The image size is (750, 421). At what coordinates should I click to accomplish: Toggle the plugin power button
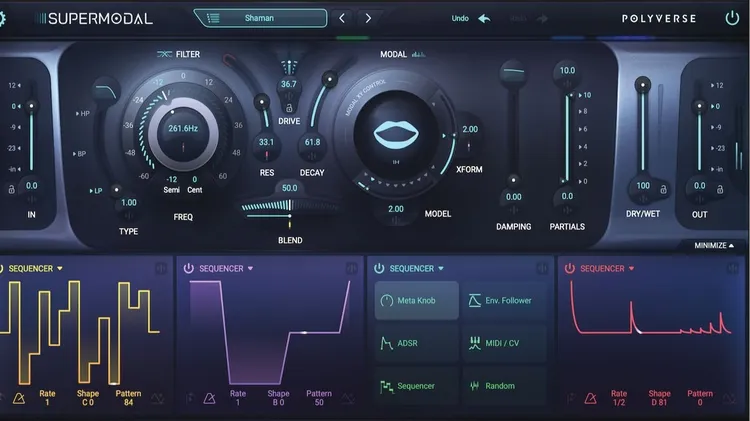pyautogui.click(x=732, y=18)
